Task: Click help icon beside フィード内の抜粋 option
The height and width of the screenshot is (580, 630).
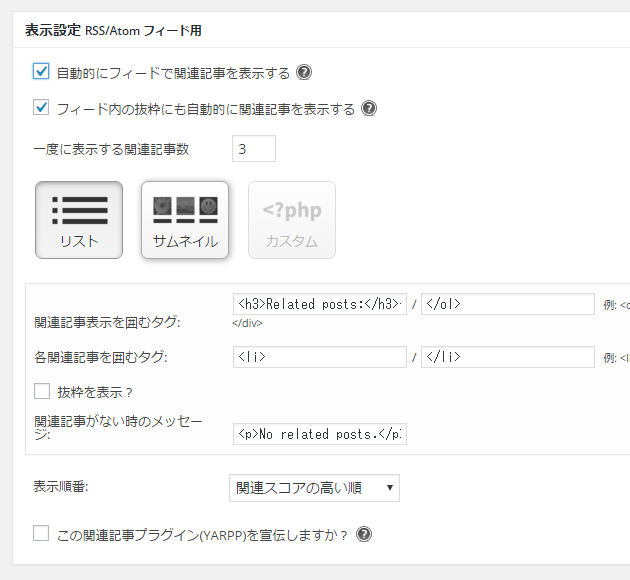Action: pos(369,108)
